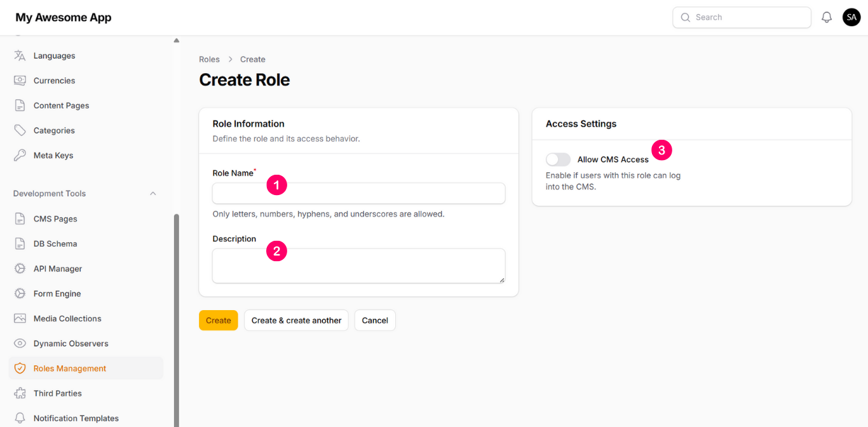
Task: Enable the Allow CMS Access toggle
Action: coord(558,159)
